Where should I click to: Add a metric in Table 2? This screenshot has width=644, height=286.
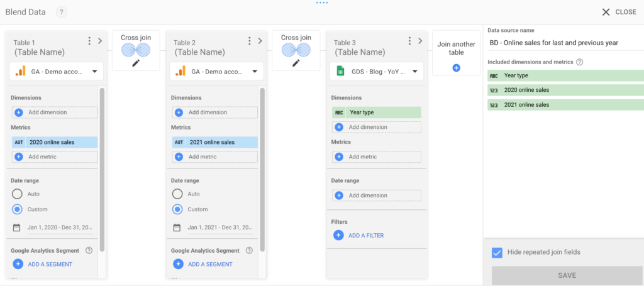pyautogui.click(x=214, y=157)
